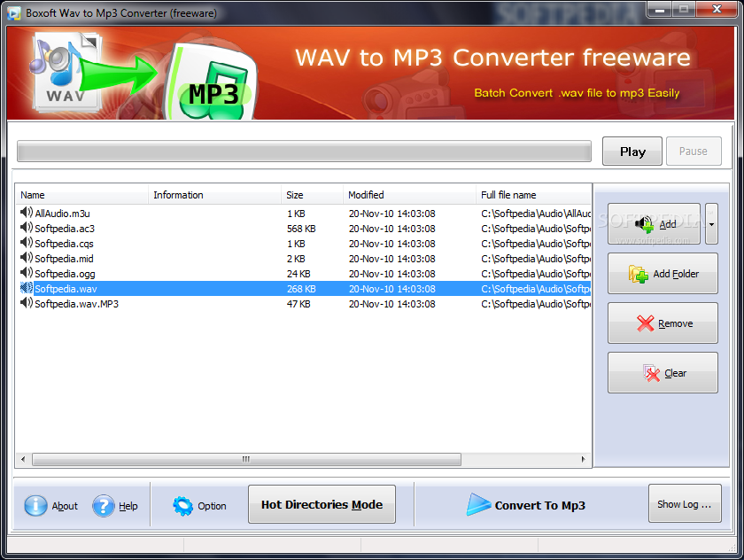Select the Softpedia.mid file name

tap(64, 259)
